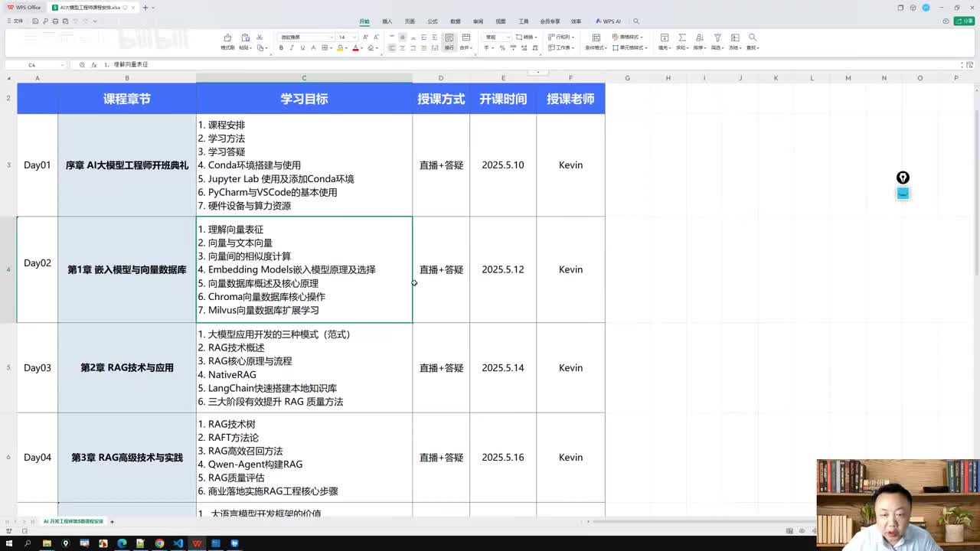
Task: Open Visual Studio Code from taskbar
Action: point(178,543)
